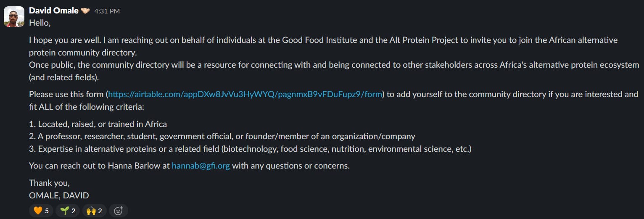
Task: Select criterion 2 about professor, researcher, student
Action: (222, 136)
